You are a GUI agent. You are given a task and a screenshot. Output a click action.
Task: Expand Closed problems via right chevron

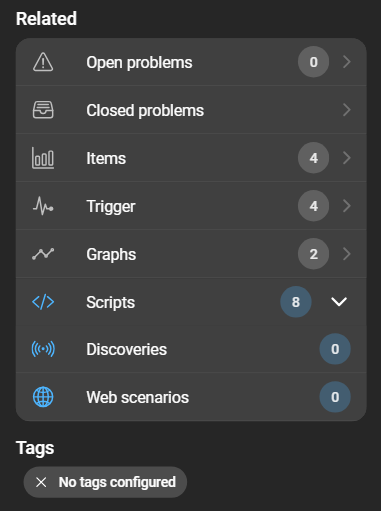tap(347, 110)
